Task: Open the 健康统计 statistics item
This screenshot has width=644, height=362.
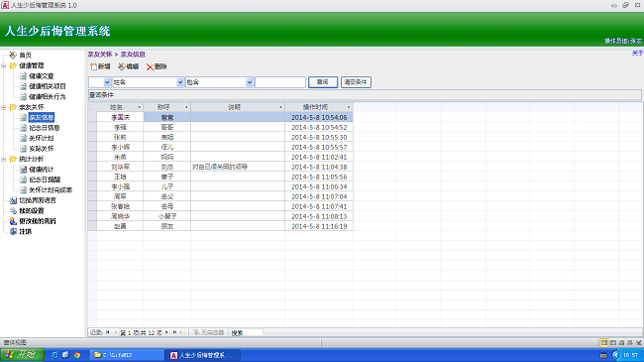Action: pyautogui.click(x=41, y=170)
